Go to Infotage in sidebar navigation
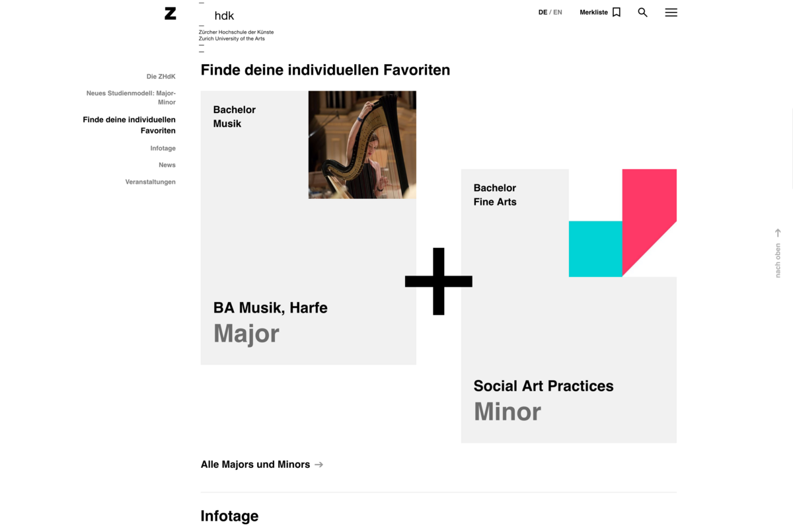Screen dimensions: 793x532 pyautogui.click(x=163, y=149)
